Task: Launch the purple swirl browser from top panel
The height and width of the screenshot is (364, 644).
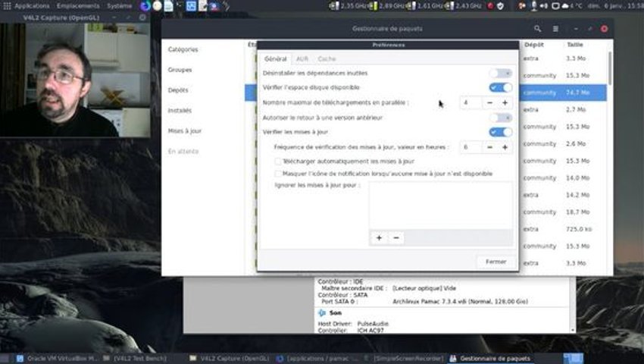Action: [145, 6]
